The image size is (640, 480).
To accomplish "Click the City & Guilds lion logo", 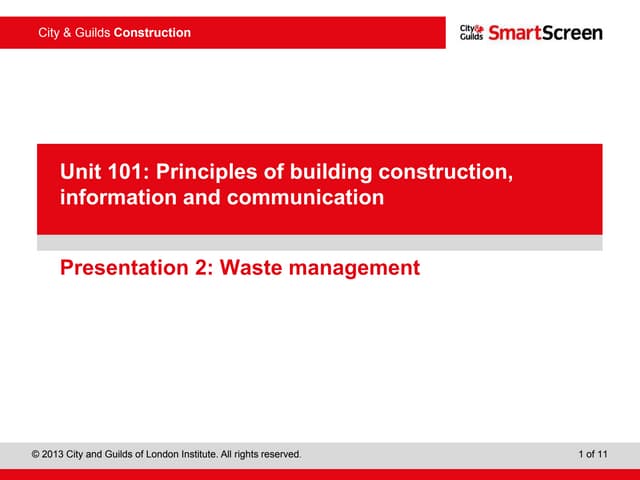I will point(471,32).
